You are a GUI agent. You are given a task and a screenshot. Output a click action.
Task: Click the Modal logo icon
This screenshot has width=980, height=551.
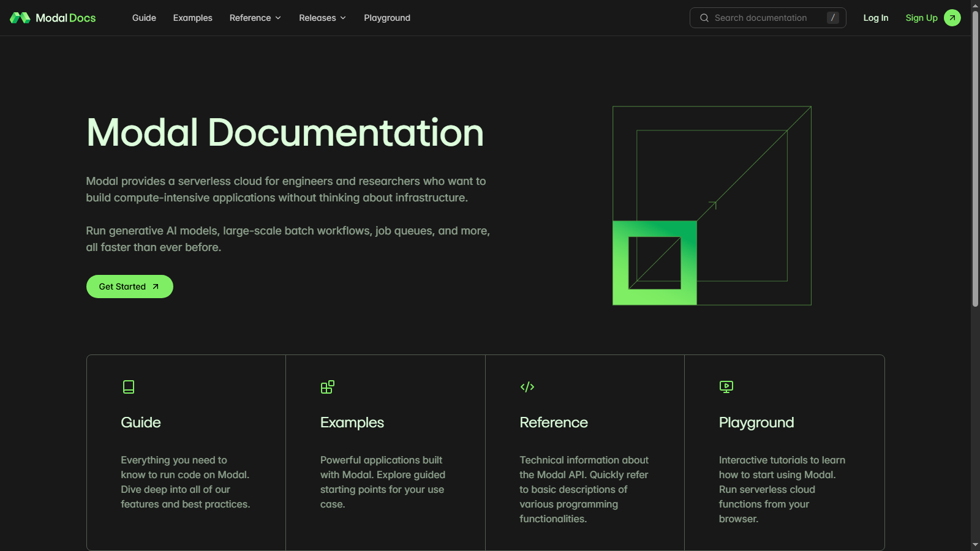point(20,18)
